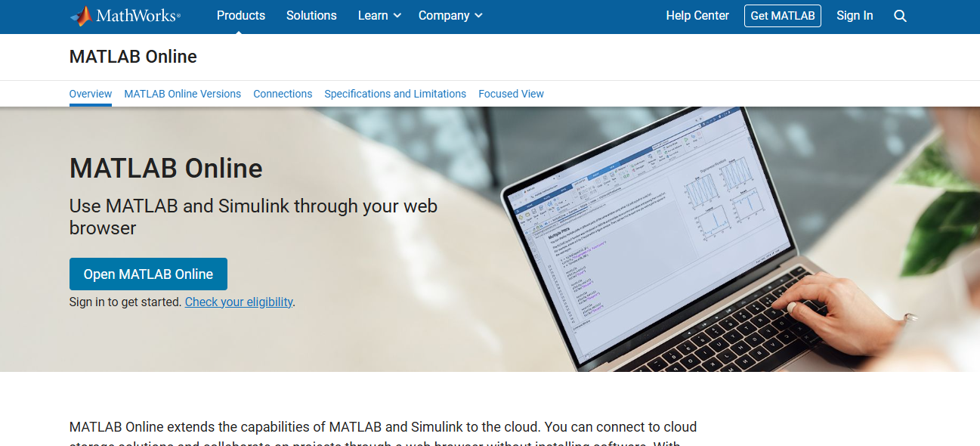This screenshot has width=980, height=446.
Task: Open the Products menu
Action: click(240, 15)
